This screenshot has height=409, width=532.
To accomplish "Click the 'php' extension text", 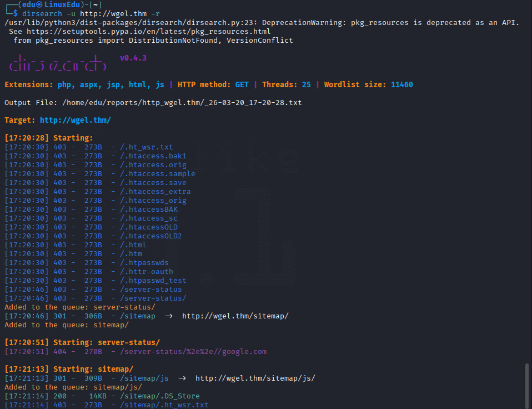I will click(x=64, y=84).
